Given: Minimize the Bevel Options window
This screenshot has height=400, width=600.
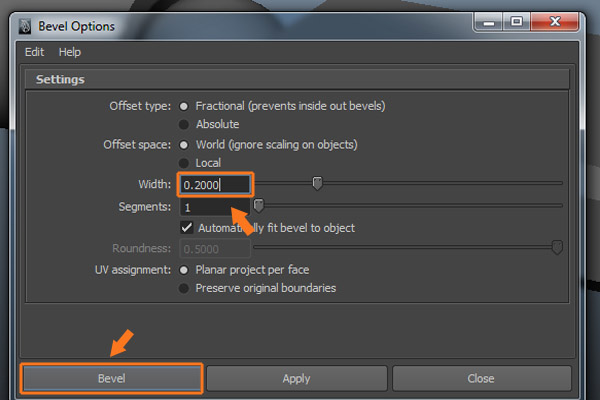Looking at the screenshot, I should pos(488,22).
